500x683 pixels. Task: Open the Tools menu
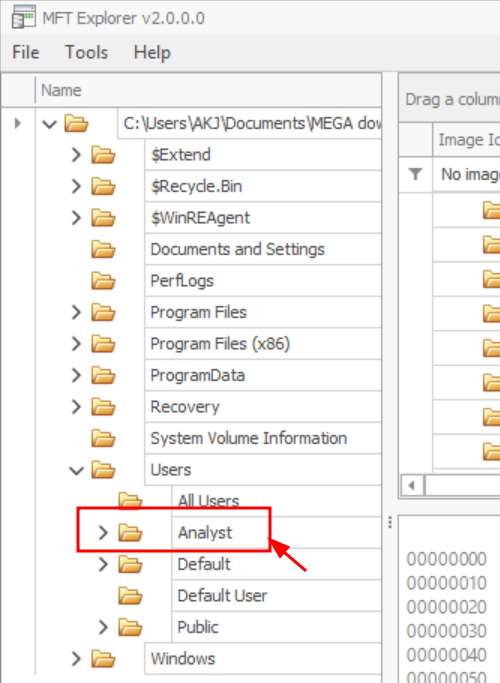tap(86, 52)
